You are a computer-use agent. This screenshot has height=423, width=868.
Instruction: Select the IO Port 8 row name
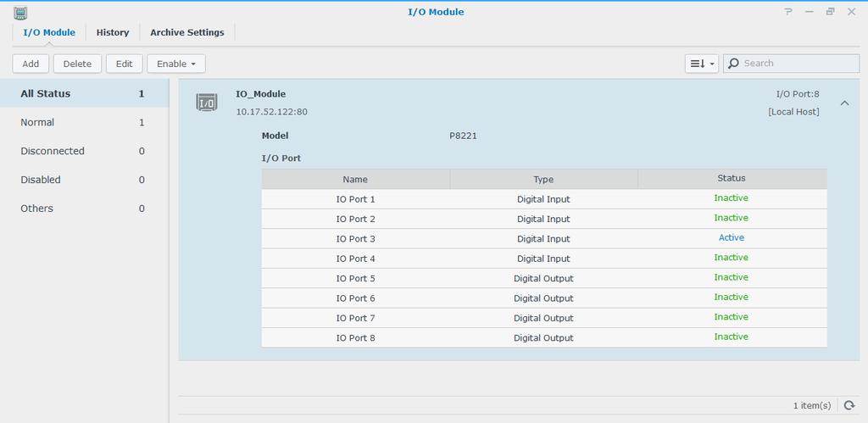[x=355, y=337]
